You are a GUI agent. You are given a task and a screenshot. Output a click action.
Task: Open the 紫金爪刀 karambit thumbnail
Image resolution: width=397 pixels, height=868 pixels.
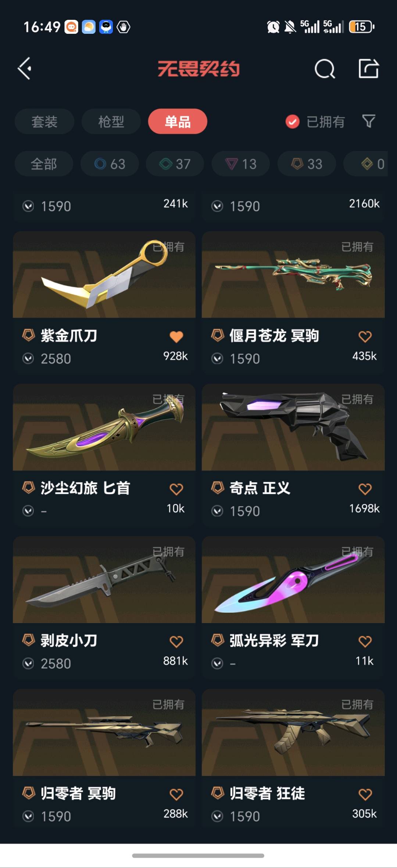click(x=104, y=274)
